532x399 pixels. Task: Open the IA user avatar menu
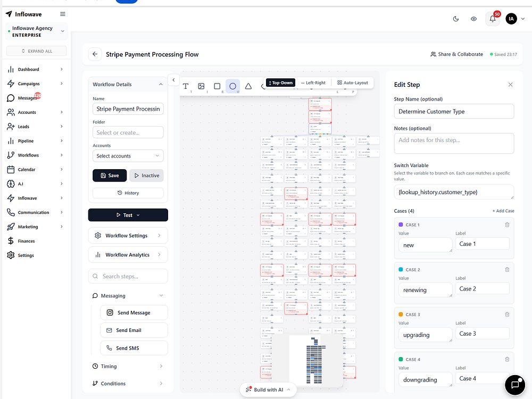coord(511,19)
